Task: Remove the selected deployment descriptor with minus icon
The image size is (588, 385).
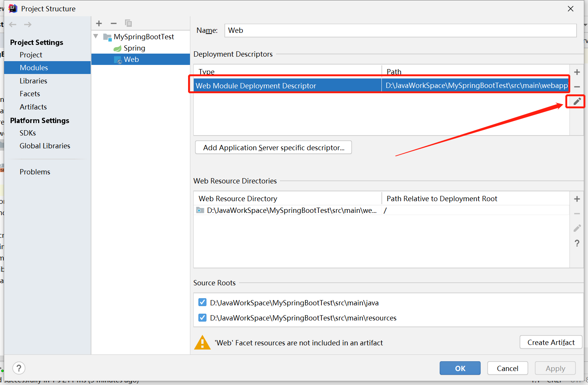Action: point(577,86)
